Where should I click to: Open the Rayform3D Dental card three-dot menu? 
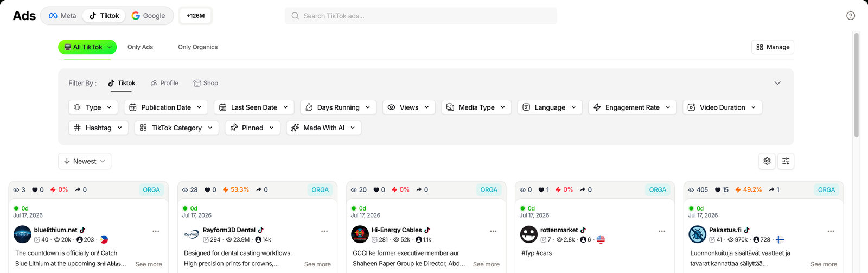pyautogui.click(x=324, y=231)
